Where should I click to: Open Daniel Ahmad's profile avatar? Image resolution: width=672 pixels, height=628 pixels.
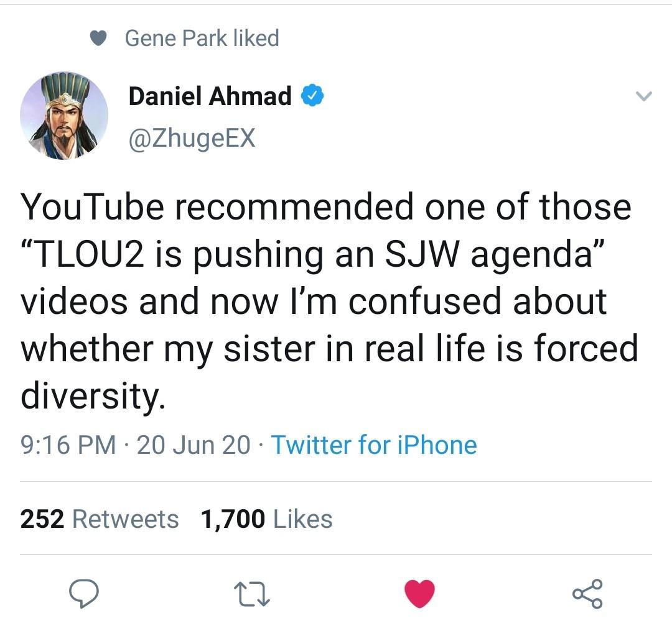pos(64,116)
